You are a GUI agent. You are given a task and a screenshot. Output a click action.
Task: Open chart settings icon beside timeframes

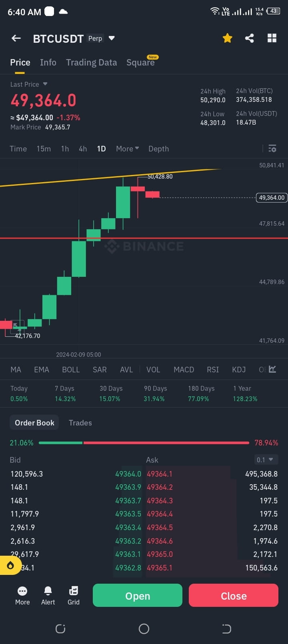click(272, 148)
